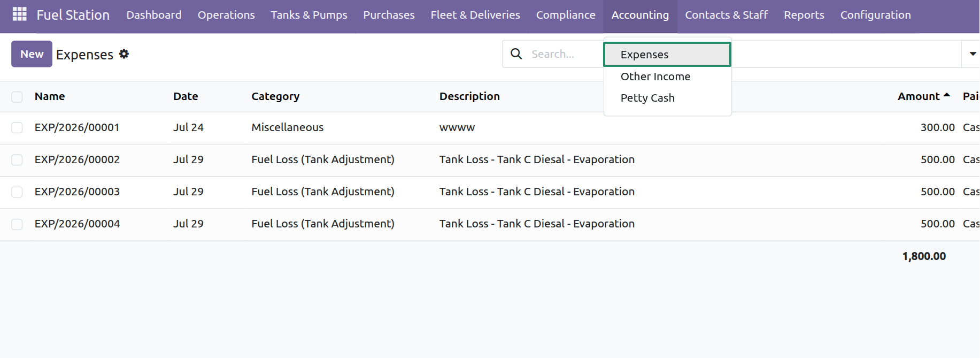Screen dimensions: 980x358
Task: Select checkbox for EXP/2026/00003 row
Action: pyautogui.click(x=17, y=192)
